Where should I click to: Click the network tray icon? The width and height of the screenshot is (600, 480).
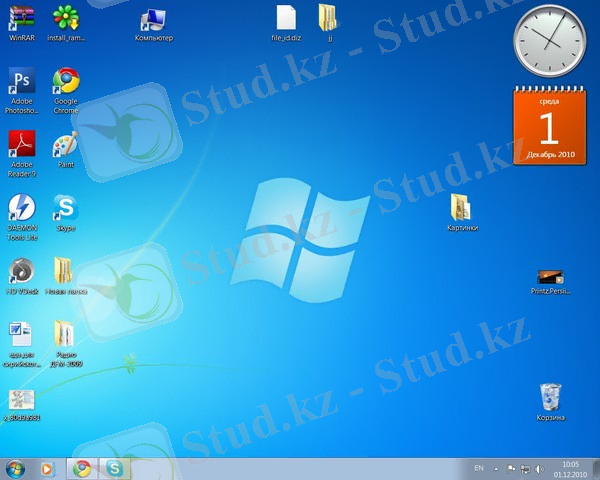[x=525, y=469]
